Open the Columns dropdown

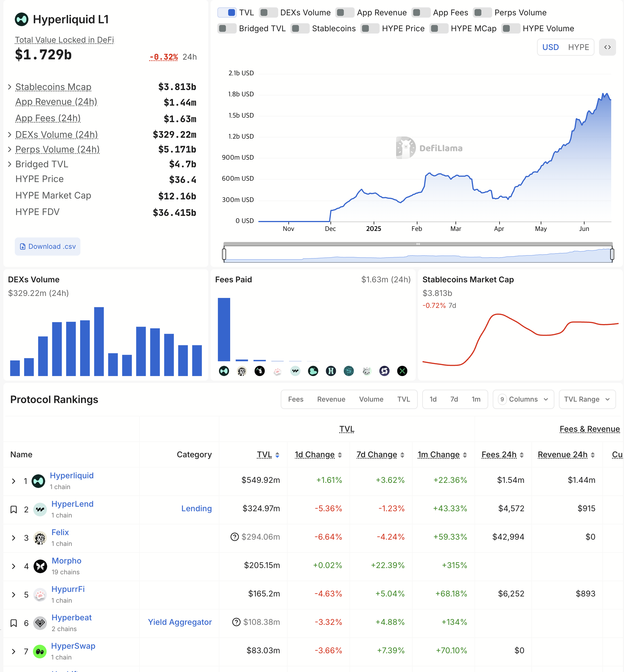click(523, 399)
